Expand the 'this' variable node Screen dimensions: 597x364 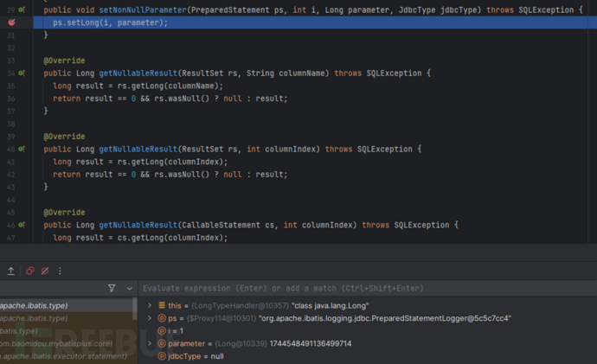point(150,305)
